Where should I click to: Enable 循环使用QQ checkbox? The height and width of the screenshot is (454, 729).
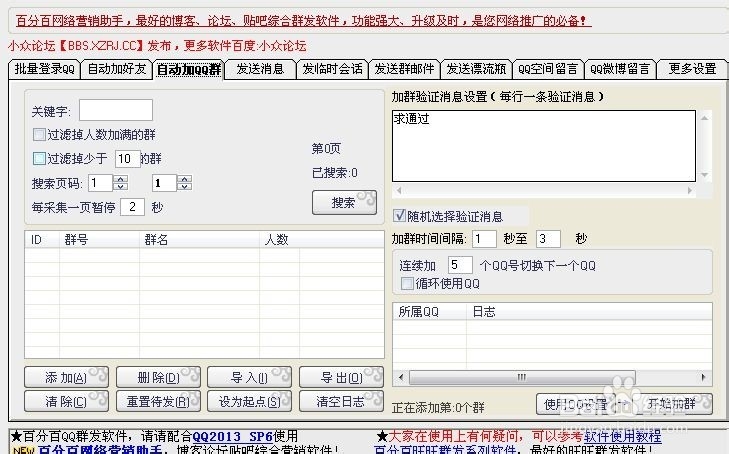coord(407,283)
